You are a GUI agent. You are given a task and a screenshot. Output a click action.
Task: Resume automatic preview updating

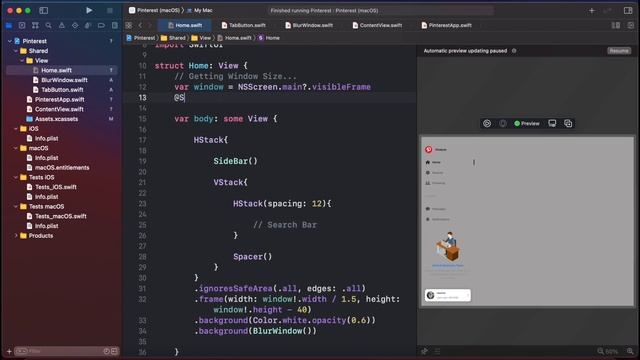point(619,51)
